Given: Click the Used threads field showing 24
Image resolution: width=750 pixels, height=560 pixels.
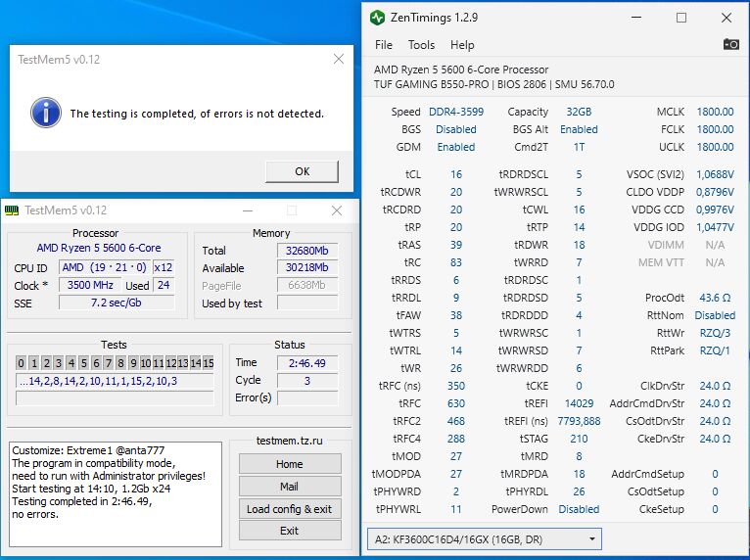Looking at the screenshot, I should pyautogui.click(x=164, y=285).
